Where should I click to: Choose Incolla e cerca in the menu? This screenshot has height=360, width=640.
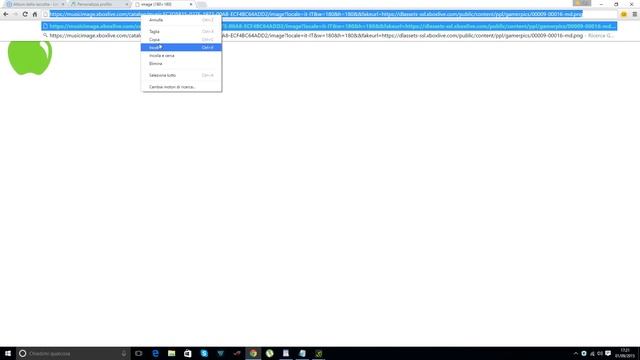[x=181, y=56]
